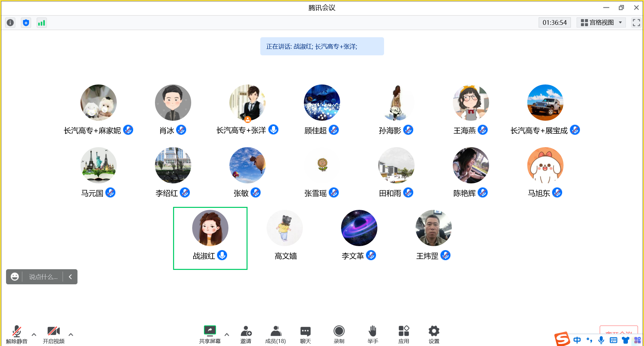Click the name label 陈艳辉
The width and height of the screenshot is (644, 346).
point(465,193)
